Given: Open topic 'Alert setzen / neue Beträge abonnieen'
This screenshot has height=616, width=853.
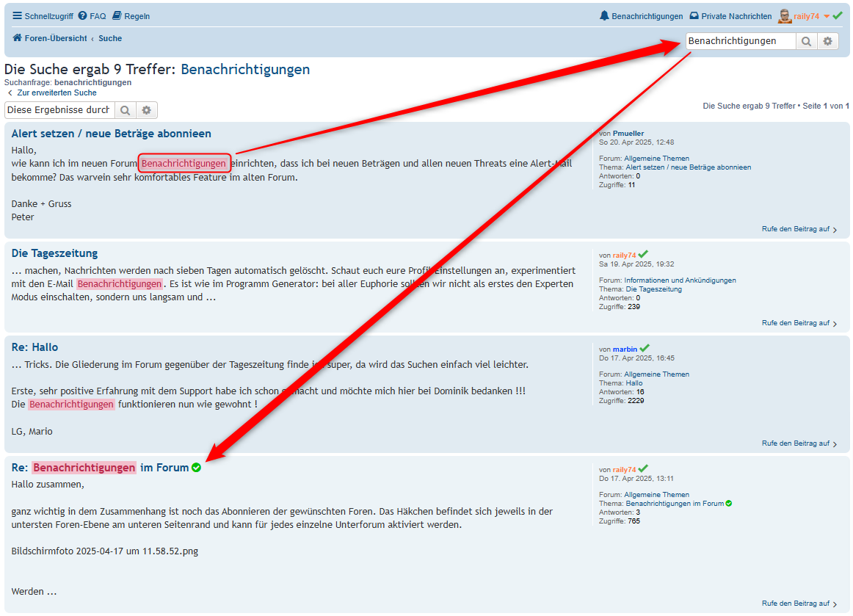Looking at the screenshot, I should [x=111, y=134].
